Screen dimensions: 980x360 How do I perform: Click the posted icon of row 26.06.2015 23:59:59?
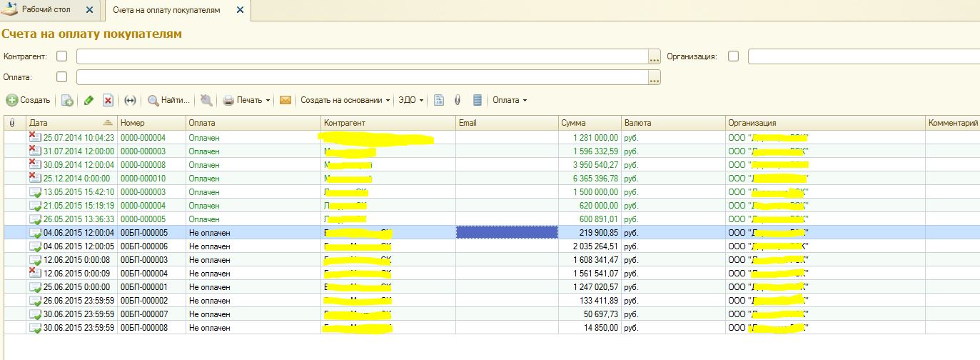(35, 301)
